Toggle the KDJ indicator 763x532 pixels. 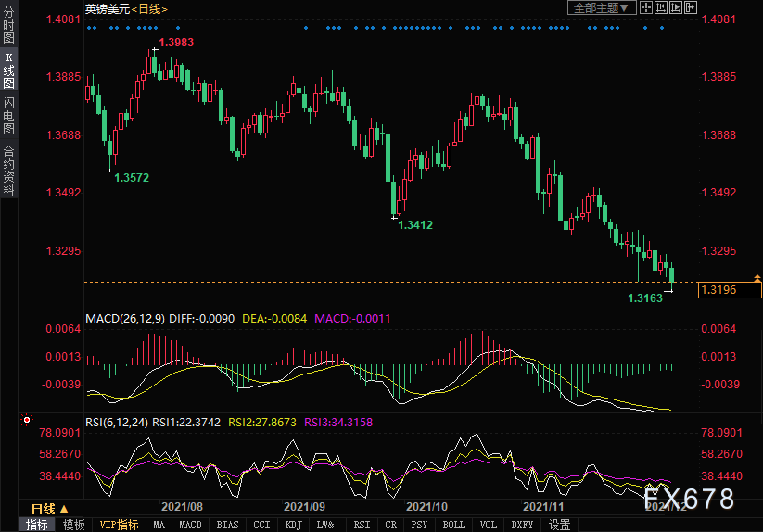click(x=293, y=525)
